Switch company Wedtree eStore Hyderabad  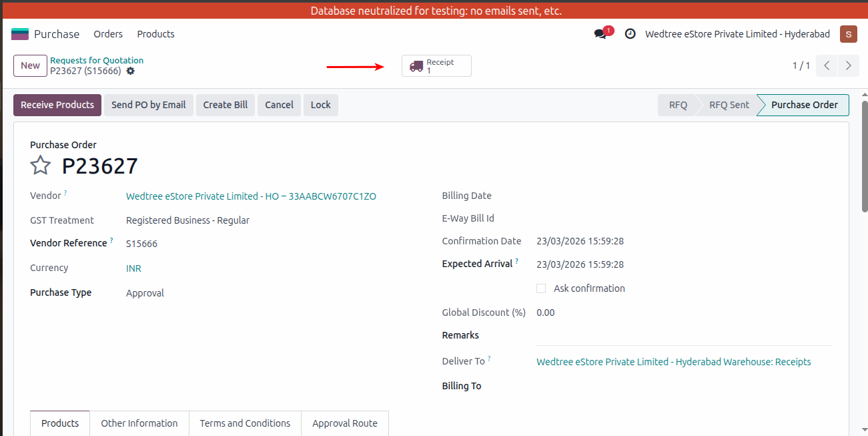point(737,34)
